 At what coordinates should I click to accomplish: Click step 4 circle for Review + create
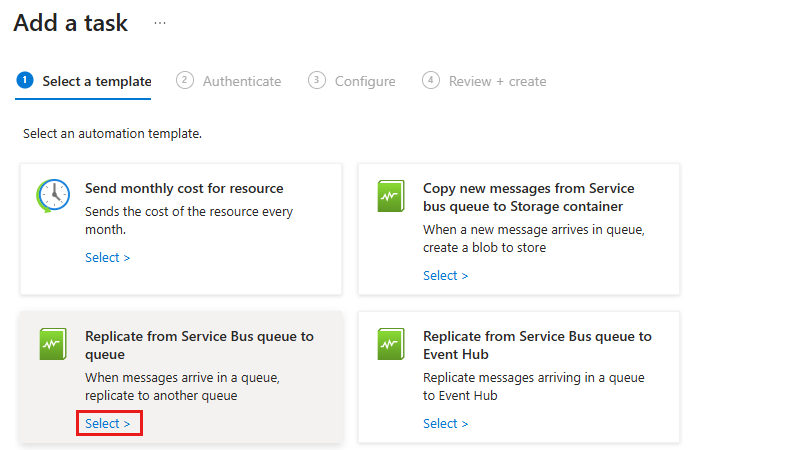click(x=431, y=80)
